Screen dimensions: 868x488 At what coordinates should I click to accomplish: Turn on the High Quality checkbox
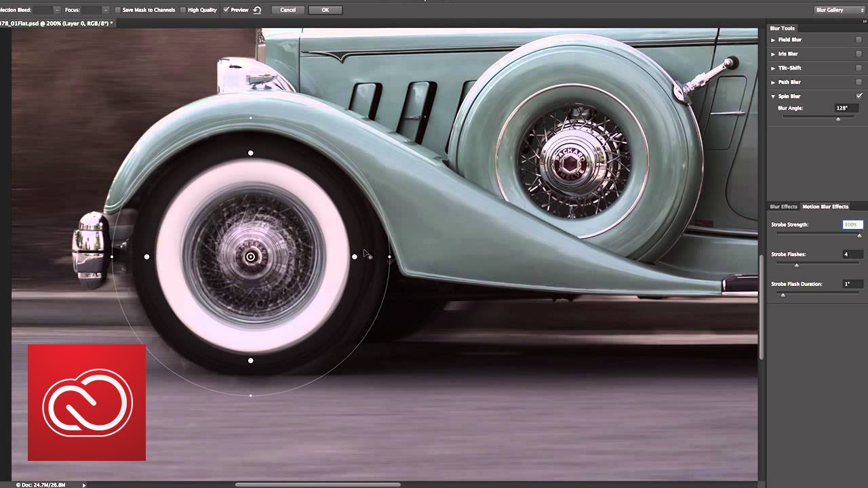point(183,10)
